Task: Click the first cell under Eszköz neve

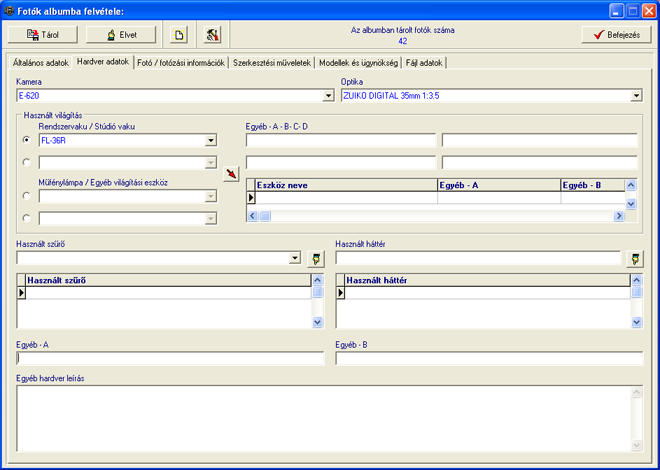Action: [346, 197]
